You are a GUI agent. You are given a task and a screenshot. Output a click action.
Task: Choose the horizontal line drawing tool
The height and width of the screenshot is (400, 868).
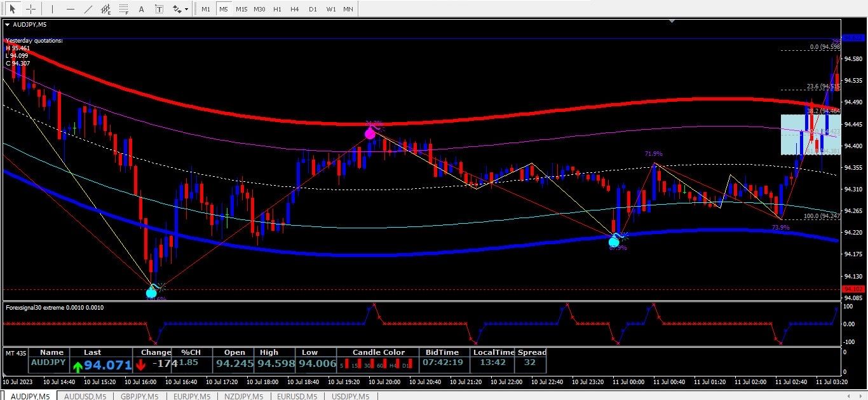click(x=71, y=9)
